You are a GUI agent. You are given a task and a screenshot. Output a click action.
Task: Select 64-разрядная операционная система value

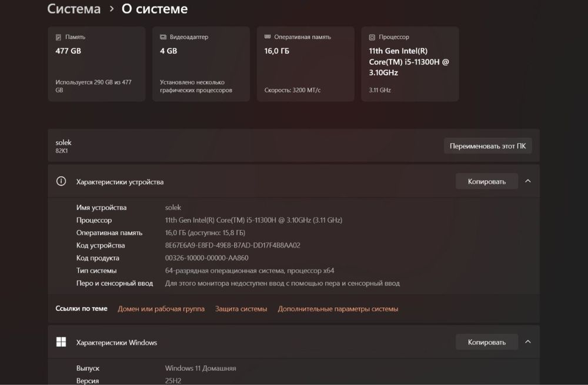(x=249, y=270)
